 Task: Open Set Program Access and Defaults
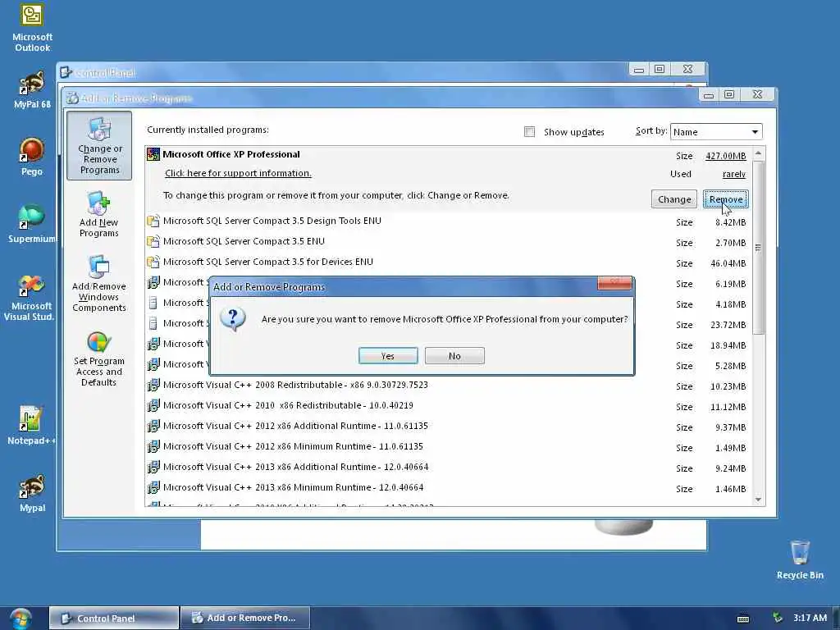(99, 359)
